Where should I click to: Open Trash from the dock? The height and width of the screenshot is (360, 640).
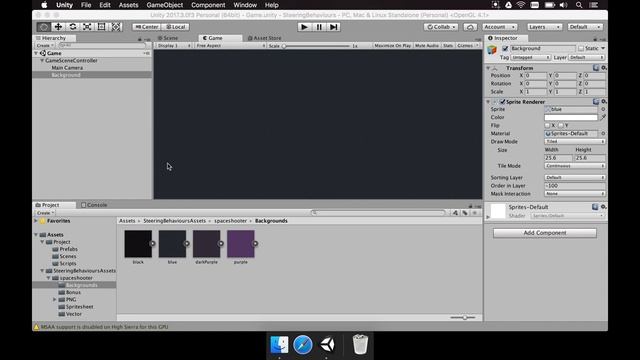point(360,344)
